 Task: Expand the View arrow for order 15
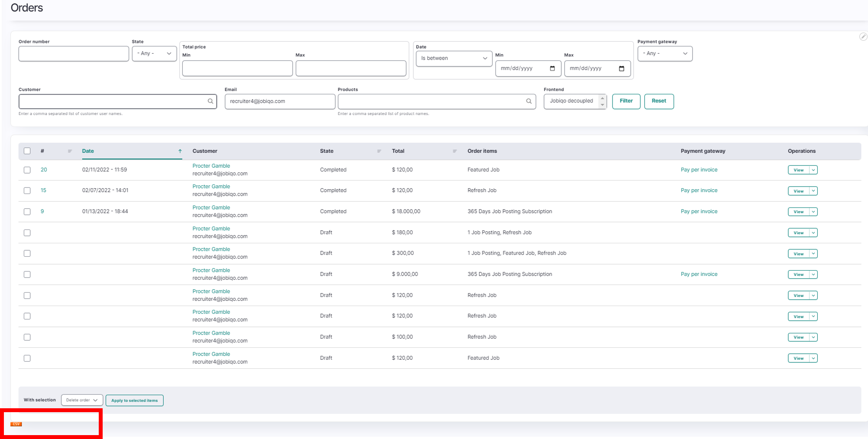point(813,191)
